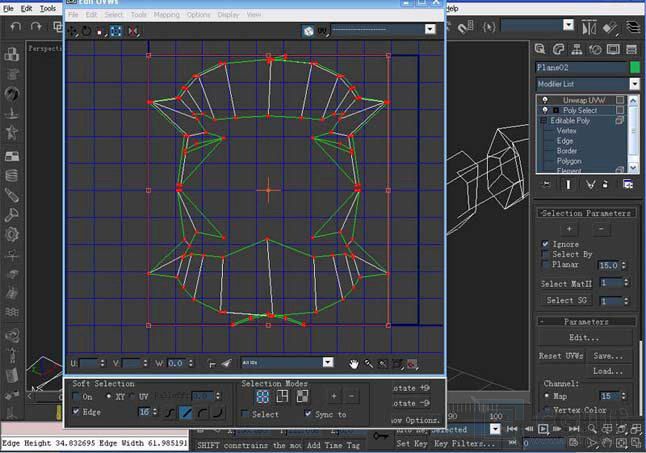Choose the smooth falloff curve button
Viewport: 646px width, 453px height.
169,412
